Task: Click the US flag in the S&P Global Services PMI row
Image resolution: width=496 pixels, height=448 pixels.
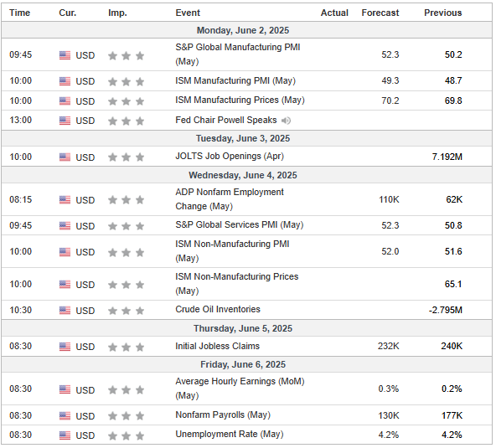Action: [65, 226]
